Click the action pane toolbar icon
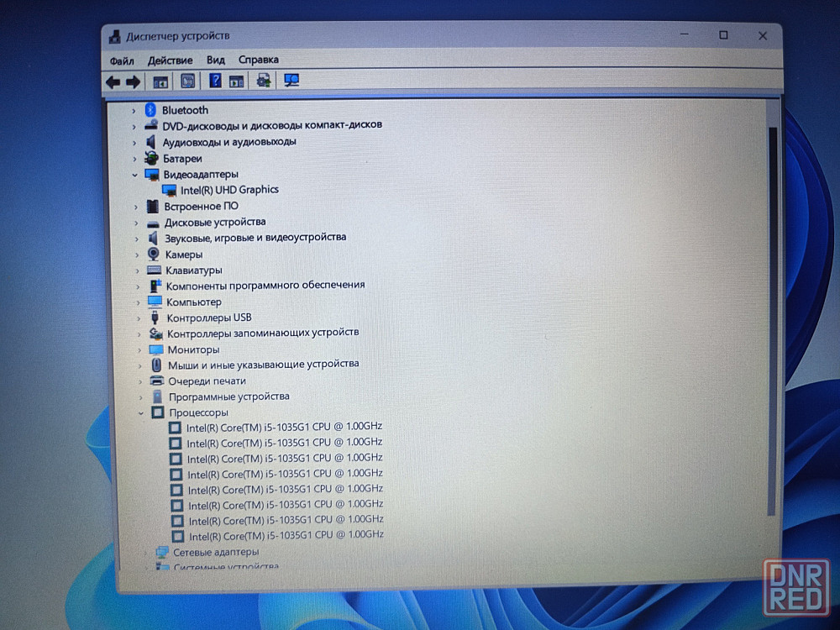Viewport: 840px width, 630px height. [x=236, y=81]
